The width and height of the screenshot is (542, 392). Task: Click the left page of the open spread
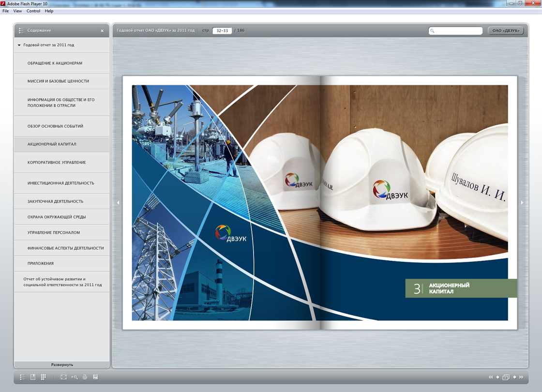[x=222, y=203]
